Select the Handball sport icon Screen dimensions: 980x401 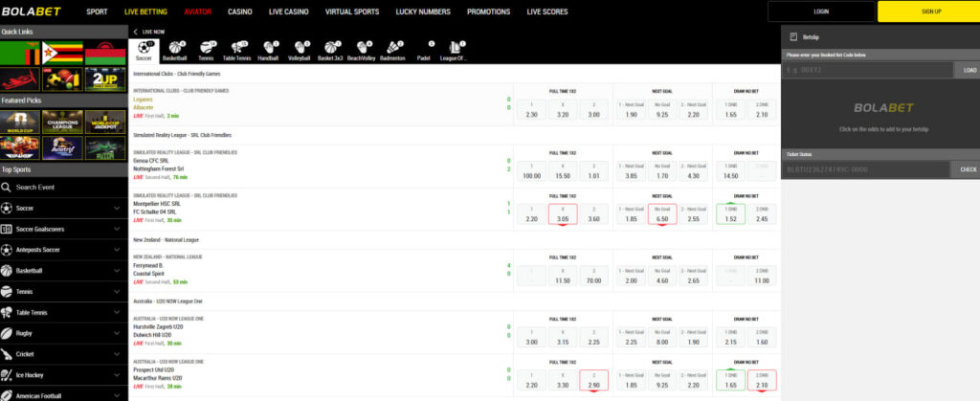tap(268, 52)
